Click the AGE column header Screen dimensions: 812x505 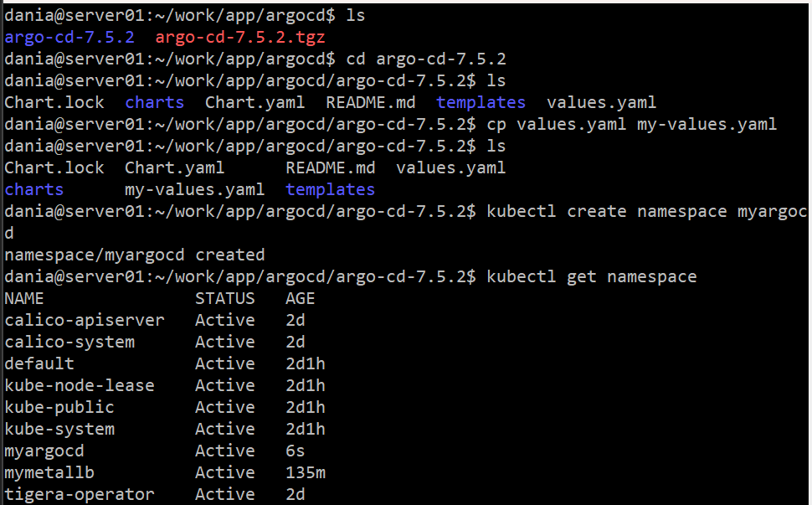tap(300, 298)
